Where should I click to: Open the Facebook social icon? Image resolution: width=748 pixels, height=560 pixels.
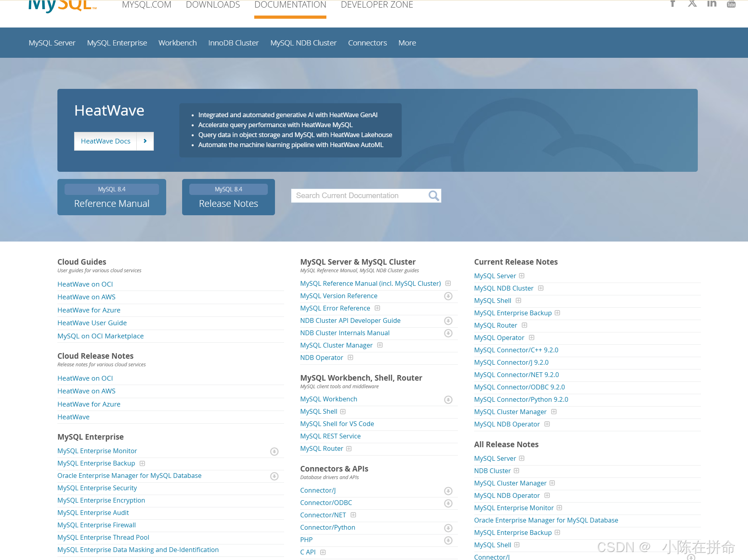coord(673,4)
